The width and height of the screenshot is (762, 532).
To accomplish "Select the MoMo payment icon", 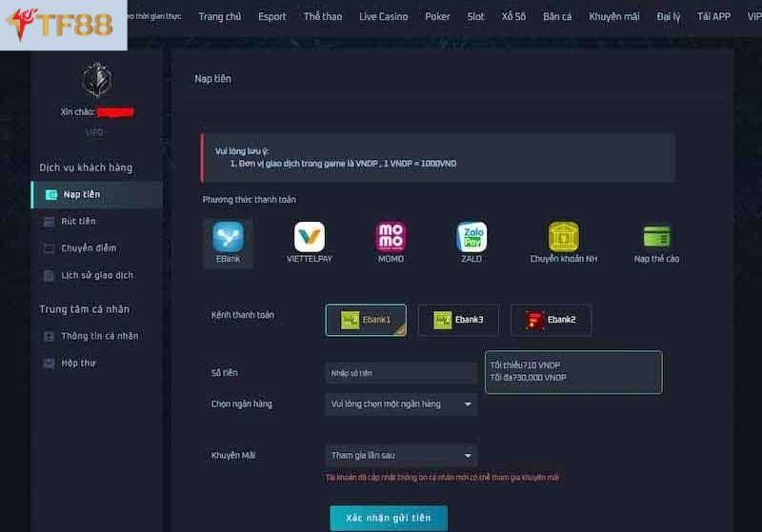I will click(x=391, y=236).
